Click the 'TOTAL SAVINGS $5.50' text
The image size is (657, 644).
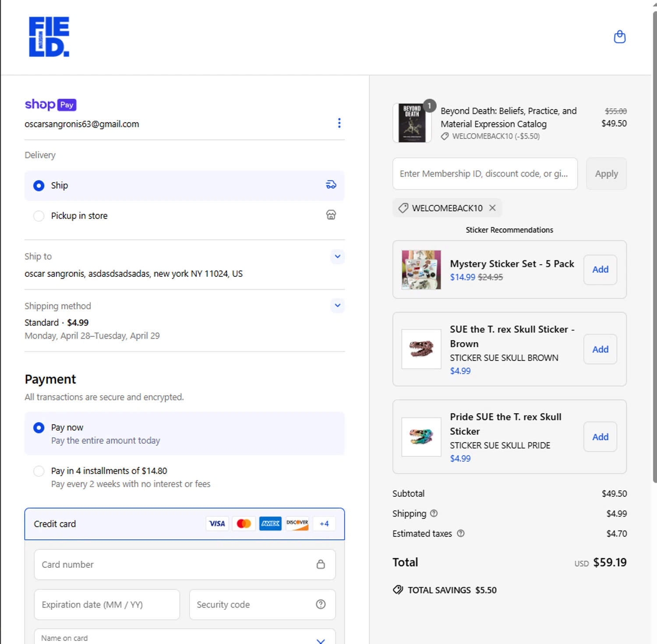(x=452, y=590)
